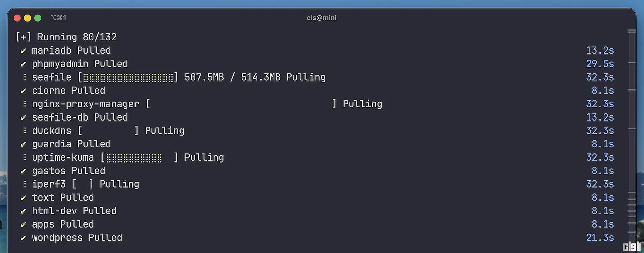Click the yellow minimize window button
Image resolution: width=644 pixels, height=253 pixels.
[x=27, y=18]
